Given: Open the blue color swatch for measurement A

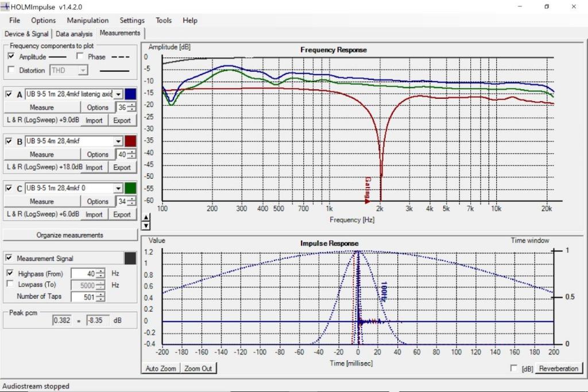Looking at the screenshot, I should [x=130, y=94].
